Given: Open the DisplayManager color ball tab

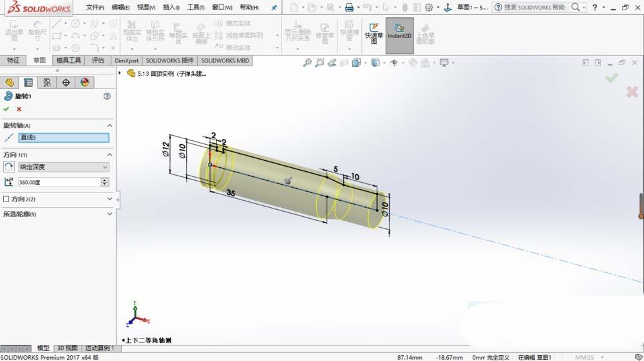Looking at the screenshot, I should 84,82.
